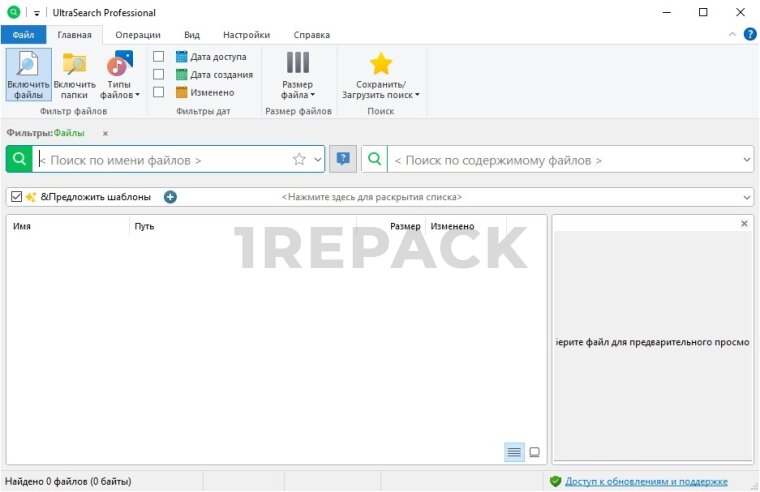Switch to thumbnail preview view icon
Screen dimensions: 760x492
coord(535,452)
